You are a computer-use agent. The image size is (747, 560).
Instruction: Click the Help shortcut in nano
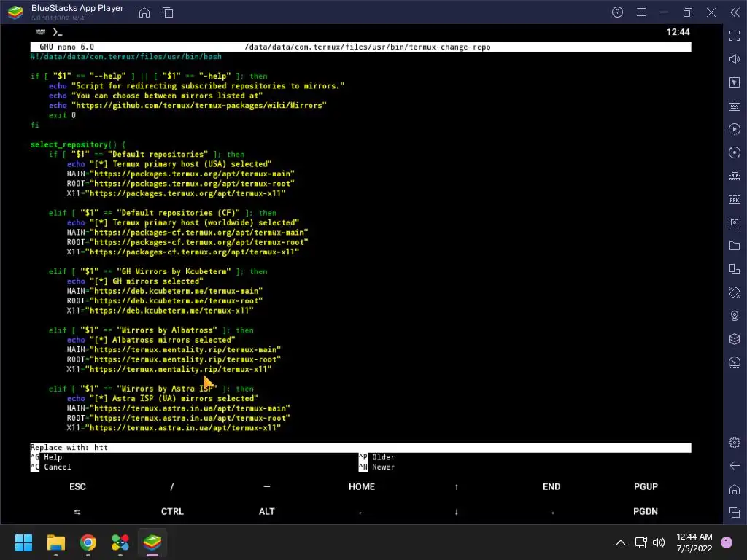47,457
